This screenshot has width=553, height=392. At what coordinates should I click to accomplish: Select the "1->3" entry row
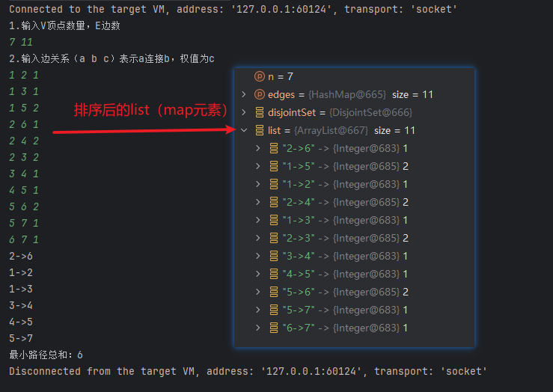344,220
